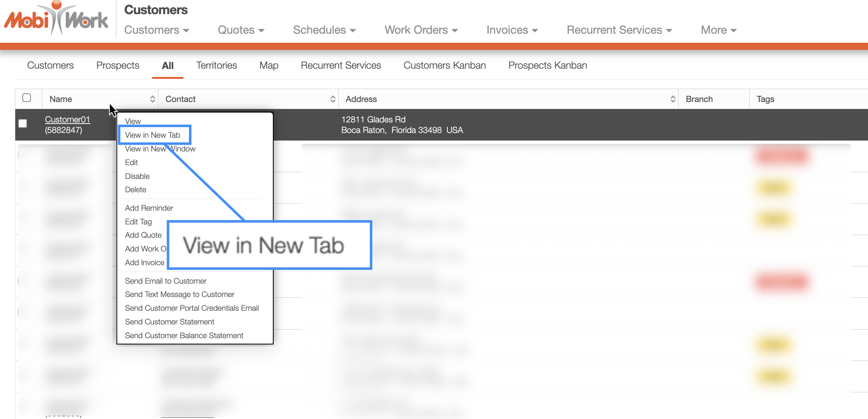Screen dimensions: 868x419
Task: Check the Customer01 row checkbox
Action: 23,124
